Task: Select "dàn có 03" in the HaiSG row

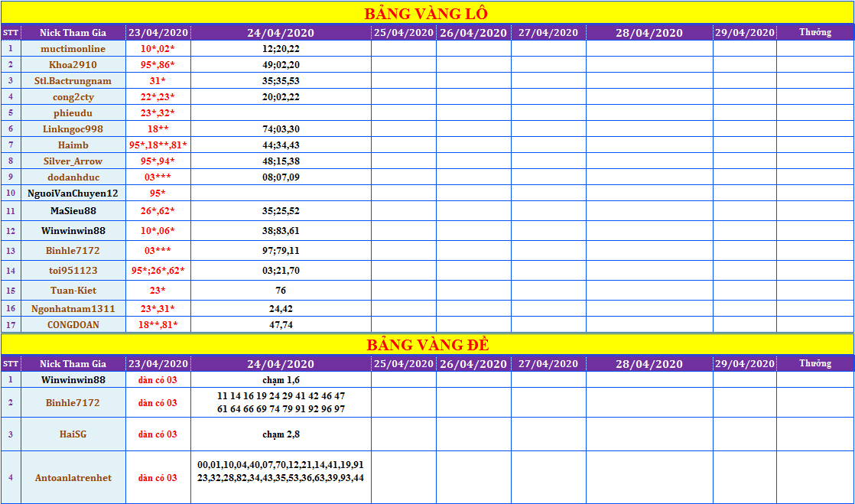Action: [x=158, y=434]
